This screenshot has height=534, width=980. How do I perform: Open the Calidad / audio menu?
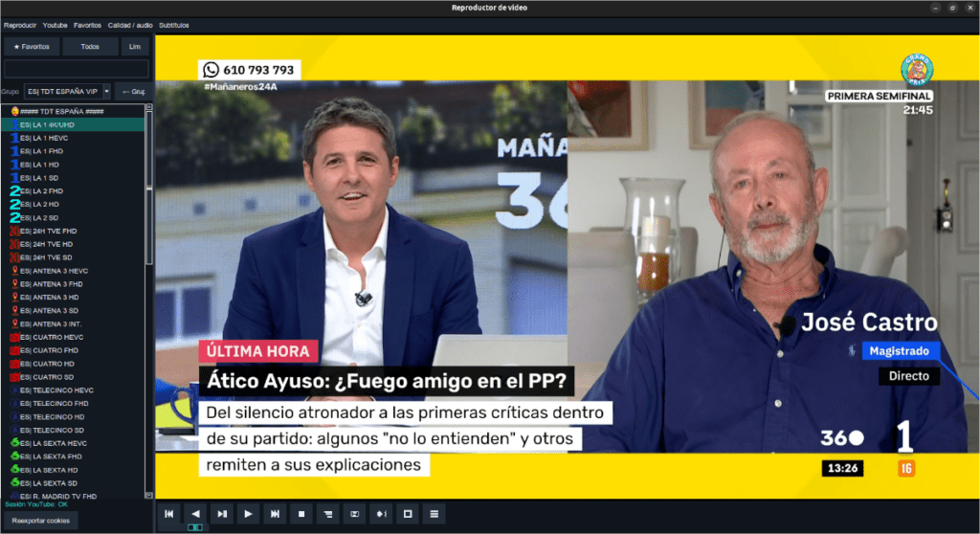[x=130, y=26]
